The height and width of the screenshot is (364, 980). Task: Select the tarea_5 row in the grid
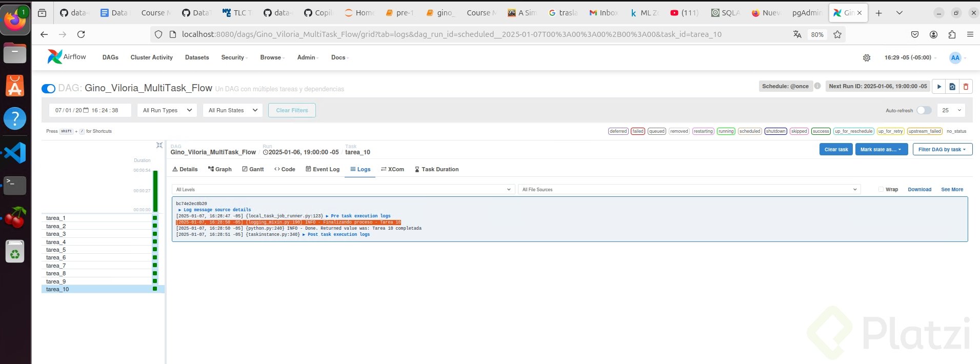pos(103,250)
